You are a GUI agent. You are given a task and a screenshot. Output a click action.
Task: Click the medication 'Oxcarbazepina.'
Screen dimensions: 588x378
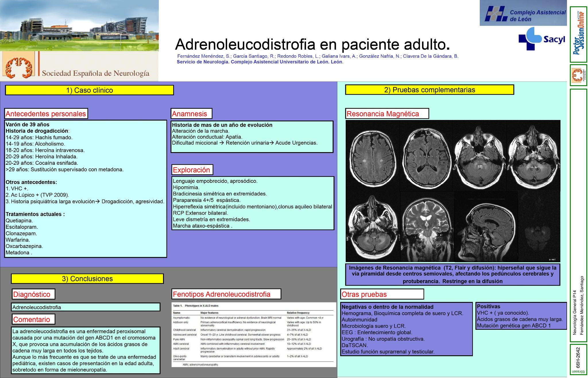pos(24,246)
